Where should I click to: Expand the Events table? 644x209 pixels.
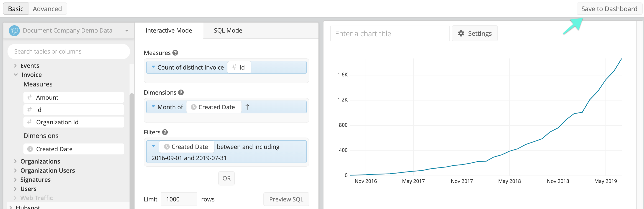[x=15, y=66]
